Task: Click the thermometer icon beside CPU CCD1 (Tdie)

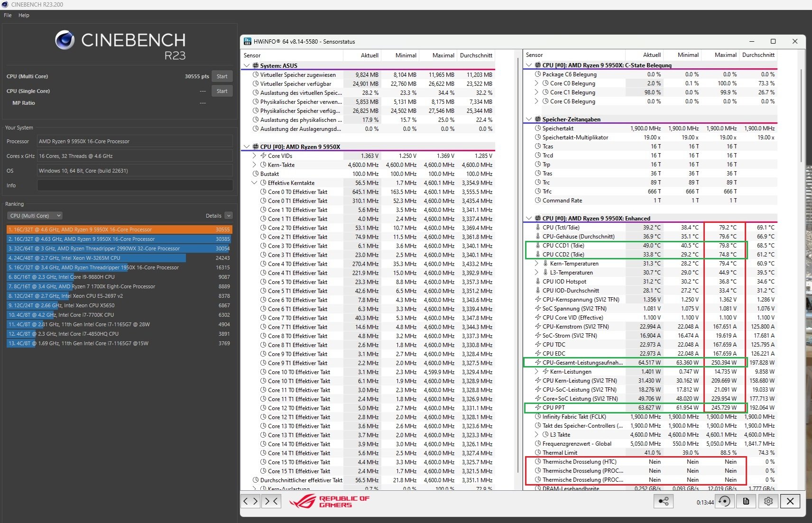Action: [538, 246]
